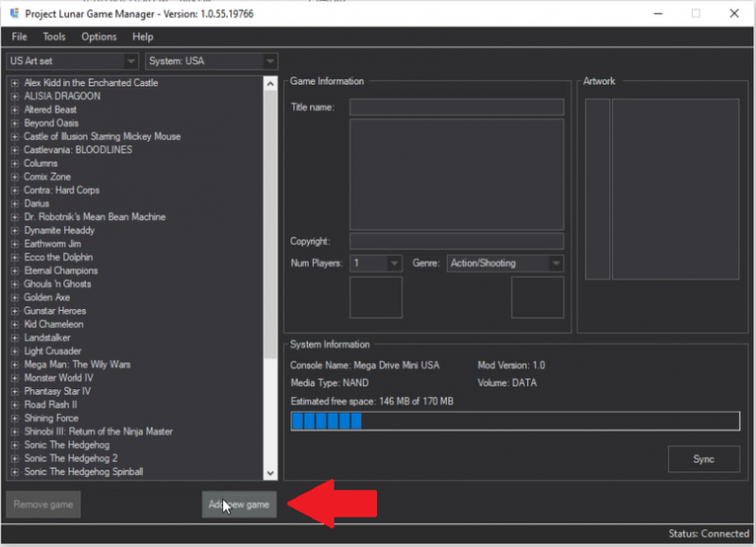Image resolution: width=756 pixels, height=547 pixels.
Task: Click the image box below Num Players
Action: [375, 297]
